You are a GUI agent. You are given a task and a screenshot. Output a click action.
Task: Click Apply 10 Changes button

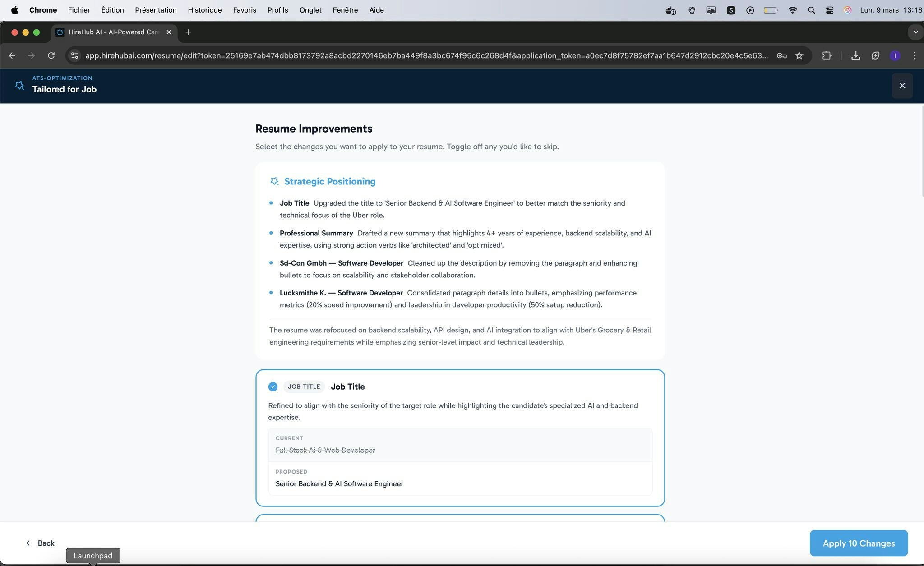(x=858, y=543)
